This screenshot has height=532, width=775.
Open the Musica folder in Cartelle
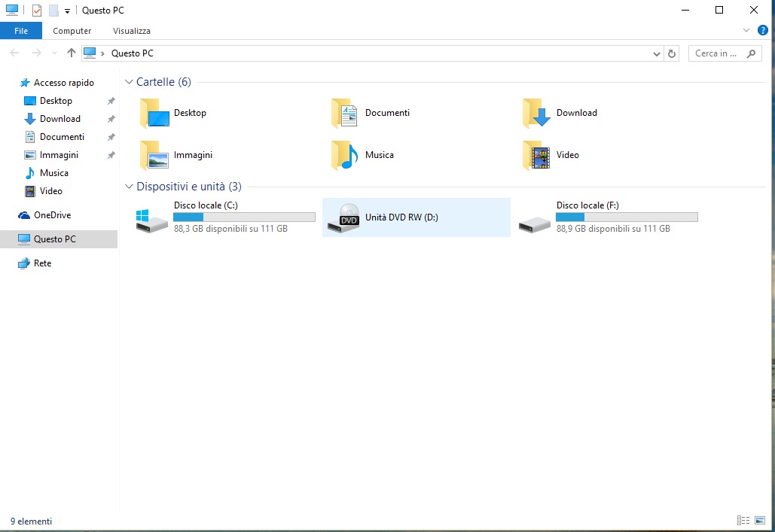coord(362,155)
